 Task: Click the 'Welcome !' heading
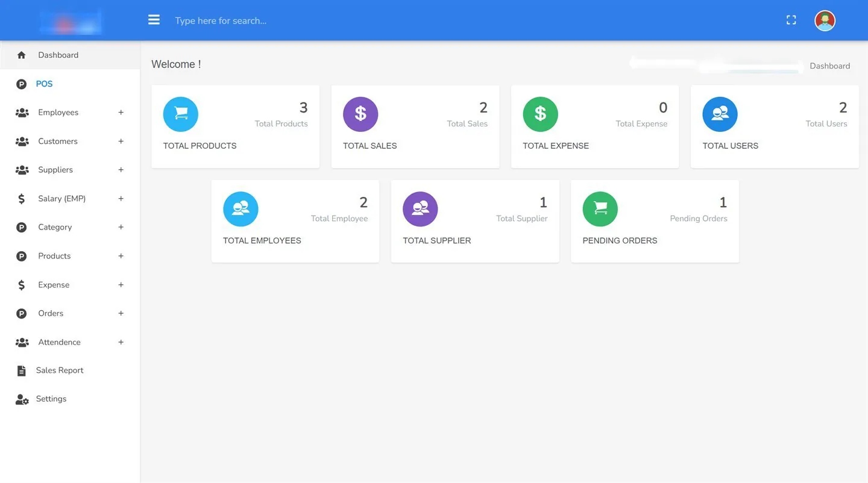click(176, 64)
